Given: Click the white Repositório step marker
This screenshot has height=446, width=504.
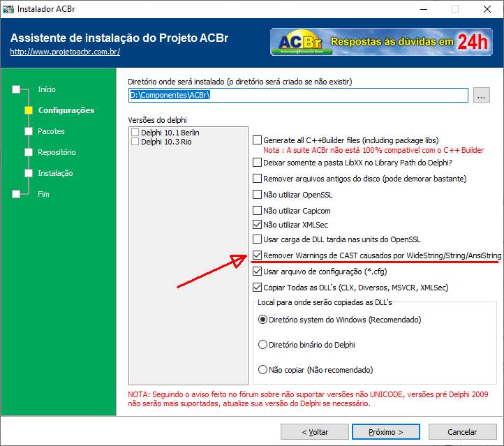Looking at the screenshot, I should point(29,152).
